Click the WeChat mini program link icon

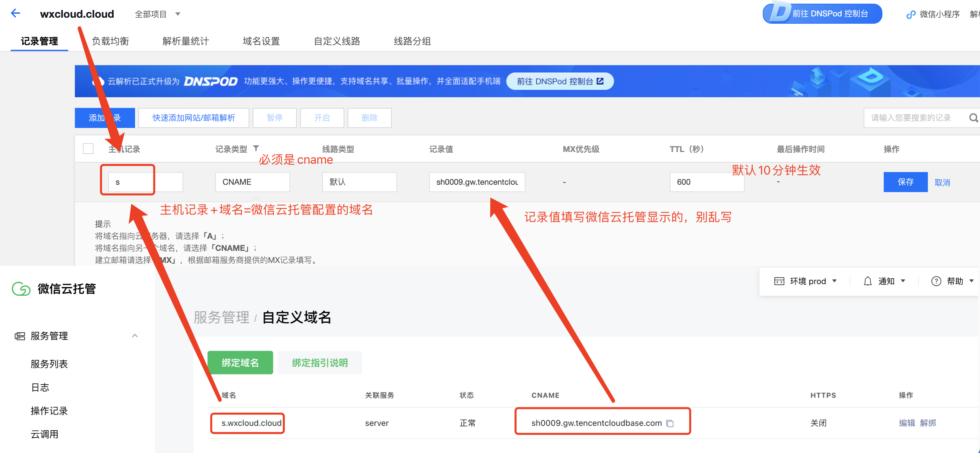911,14
